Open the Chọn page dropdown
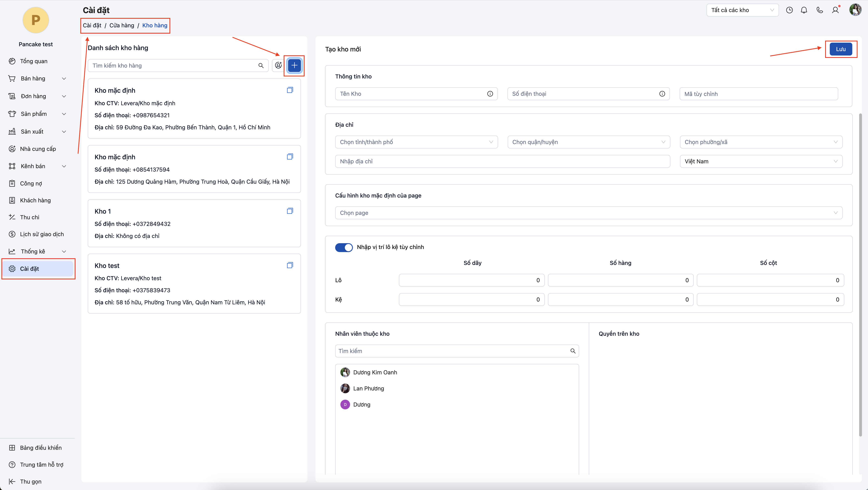 [588, 213]
